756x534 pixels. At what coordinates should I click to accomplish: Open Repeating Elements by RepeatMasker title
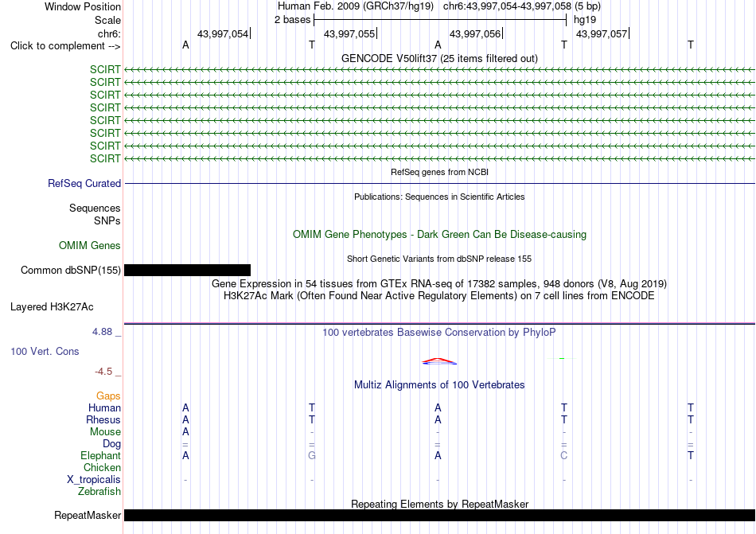click(x=439, y=504)
